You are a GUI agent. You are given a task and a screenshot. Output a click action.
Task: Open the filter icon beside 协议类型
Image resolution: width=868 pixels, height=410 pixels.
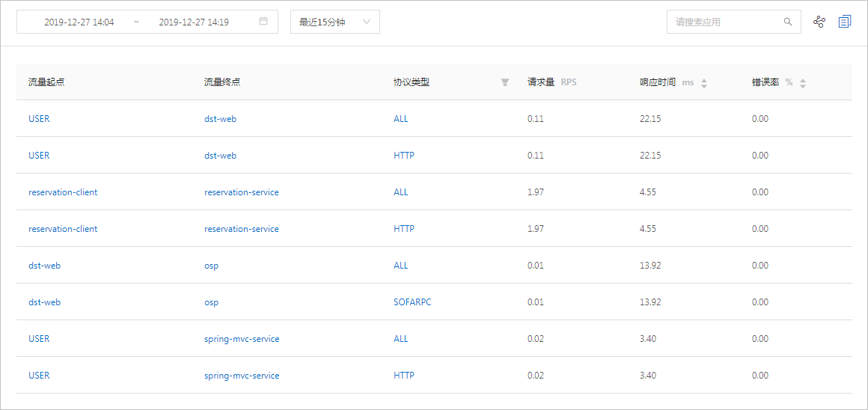point(505,82)
